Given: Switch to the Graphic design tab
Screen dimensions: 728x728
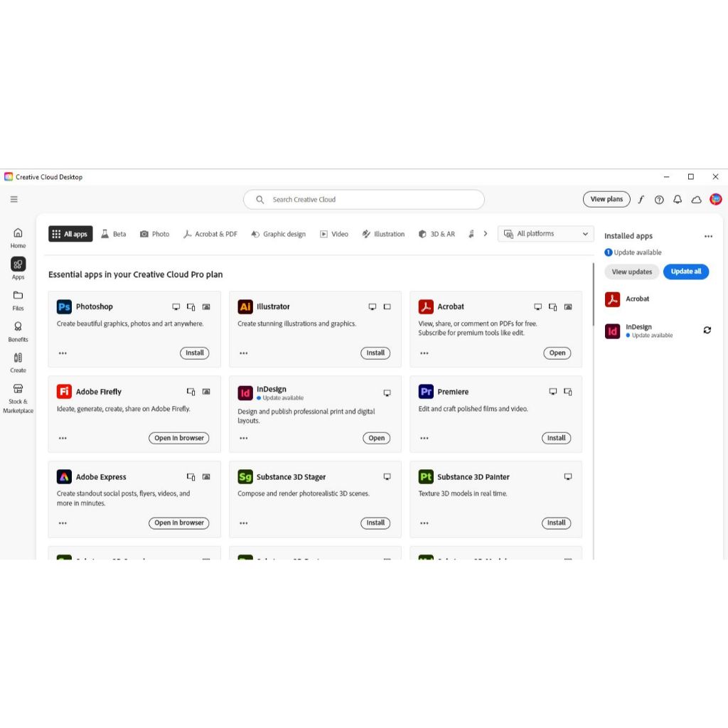Looking at the screenshot, I should [x=278, y=234].
